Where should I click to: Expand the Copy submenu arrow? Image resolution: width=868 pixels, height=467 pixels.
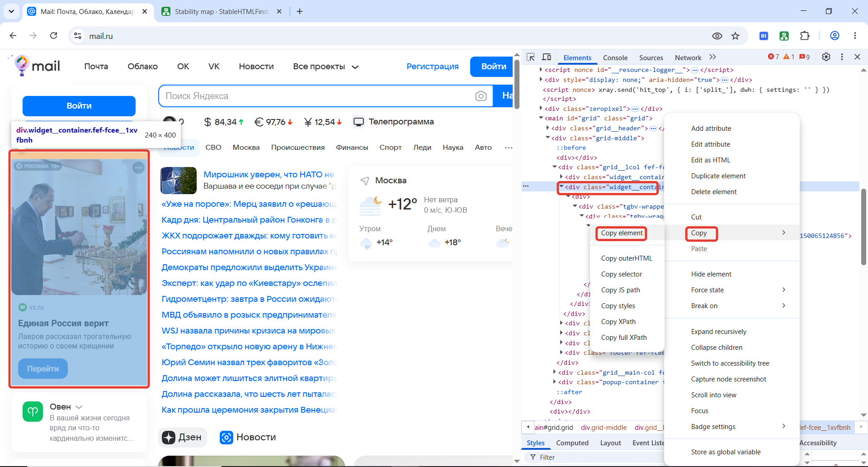click(784, 233)
